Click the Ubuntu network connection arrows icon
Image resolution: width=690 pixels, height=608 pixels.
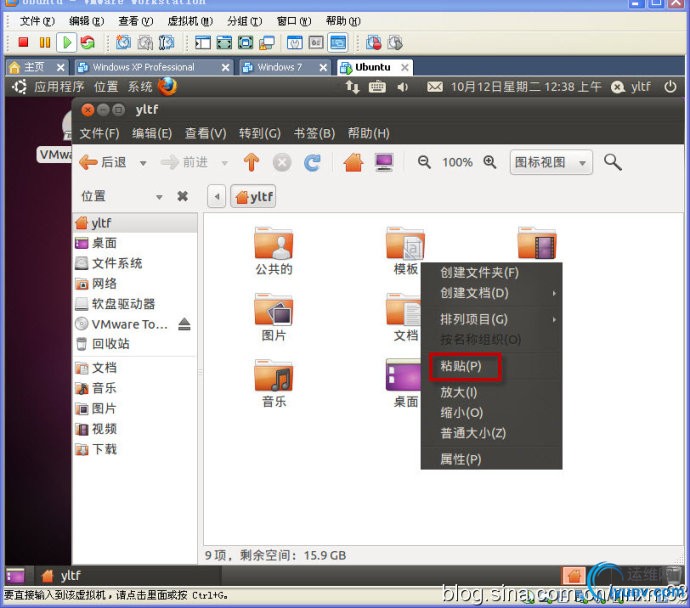tap(352, 87)
